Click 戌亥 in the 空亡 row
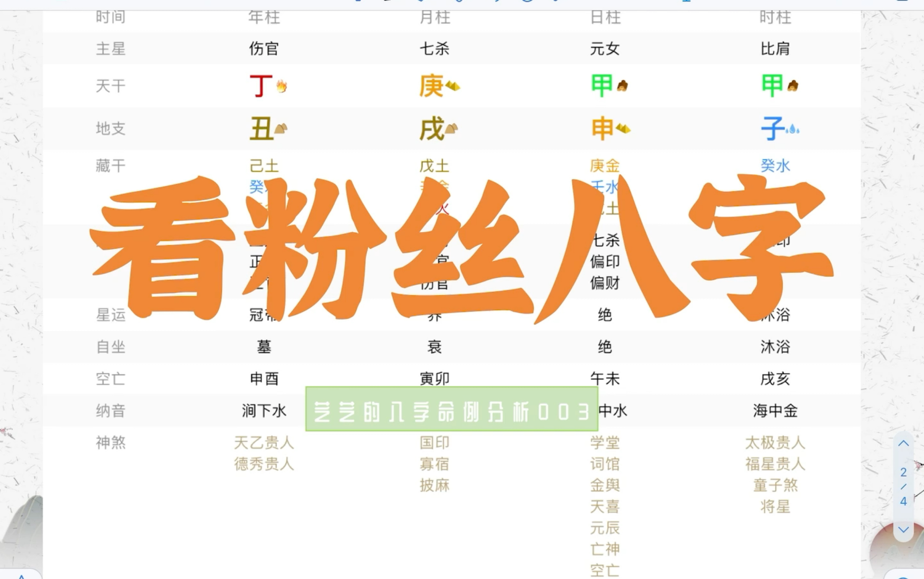 pyautogui.click(x=775, y=379)
